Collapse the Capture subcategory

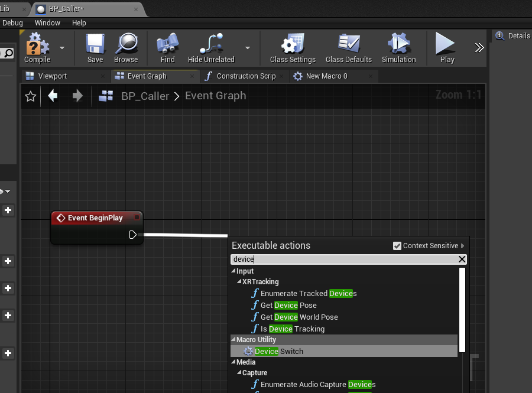point(239,372)
